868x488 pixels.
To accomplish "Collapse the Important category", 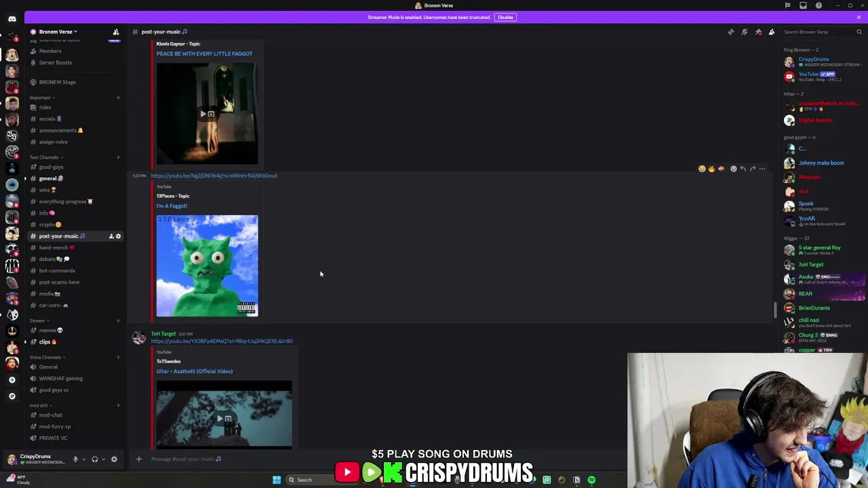I will pos(42,98).
